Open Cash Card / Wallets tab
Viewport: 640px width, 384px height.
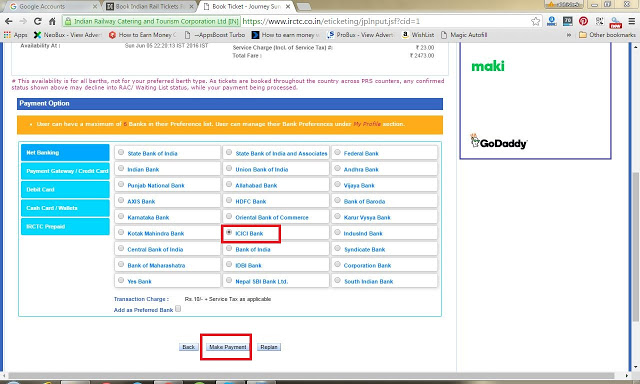65,208
